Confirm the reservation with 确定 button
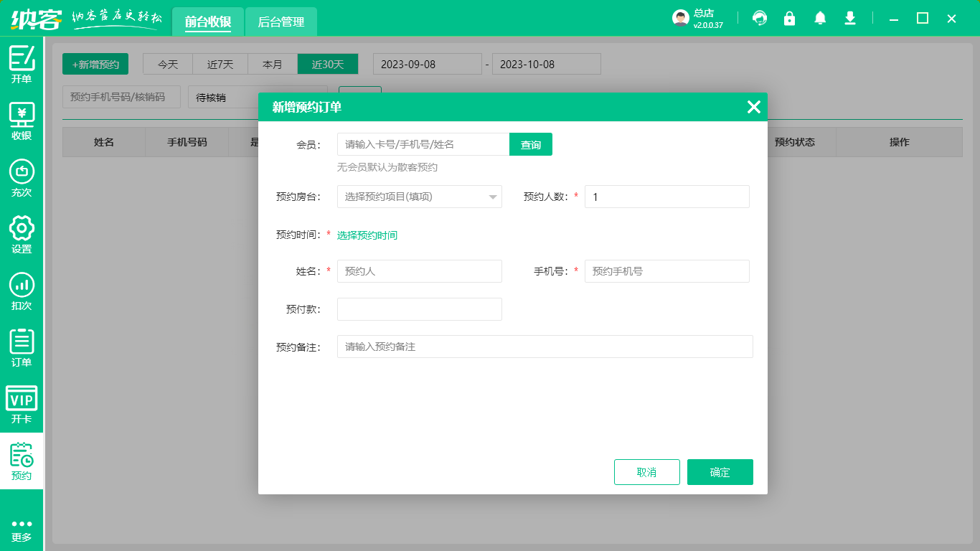Screen dimensions: 980x551 [x=720, y=471]
